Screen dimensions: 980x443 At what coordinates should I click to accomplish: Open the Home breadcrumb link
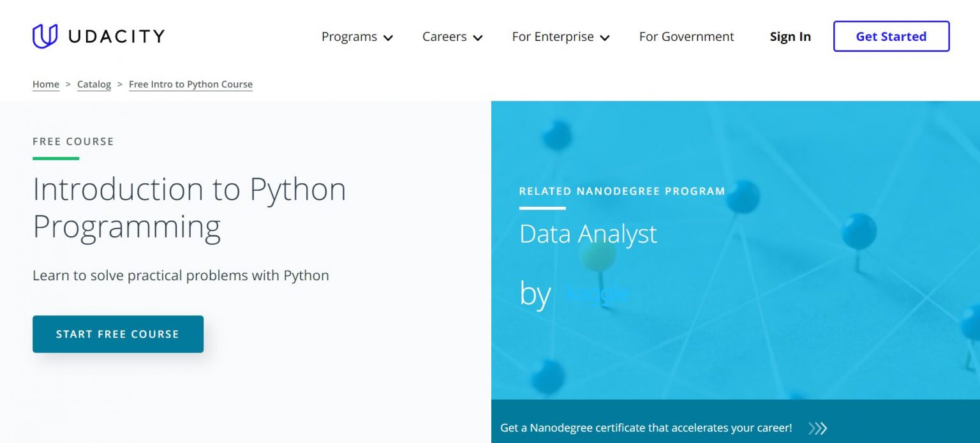point(45,84)
